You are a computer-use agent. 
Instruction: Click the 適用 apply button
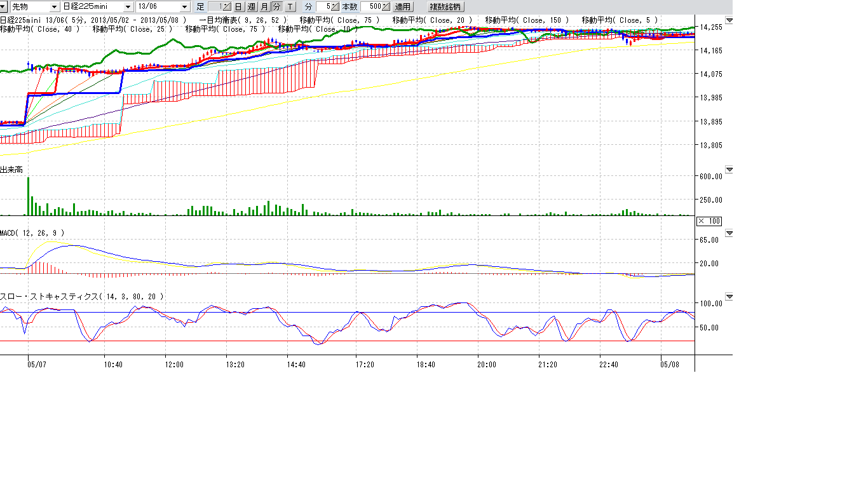click(403, 6)
